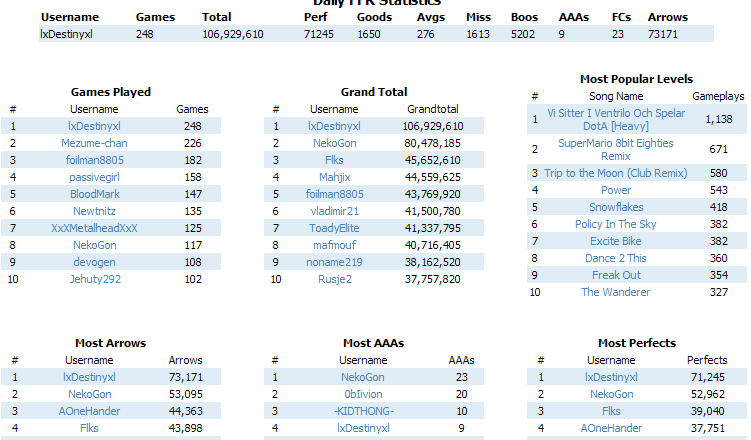Open 0bIivion in Most AAAs table
This screenshot has height=440, width=751.
click(x=363, y=394)
